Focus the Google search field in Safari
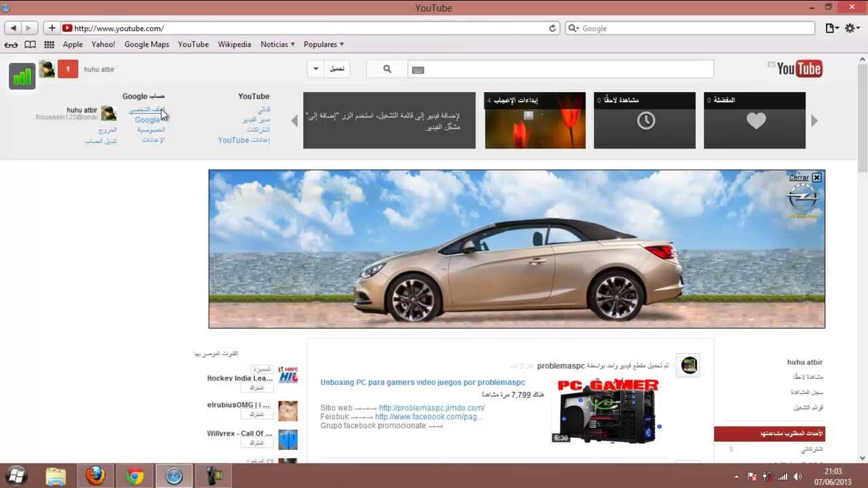 pyautogui.click(x=690, y=28)
